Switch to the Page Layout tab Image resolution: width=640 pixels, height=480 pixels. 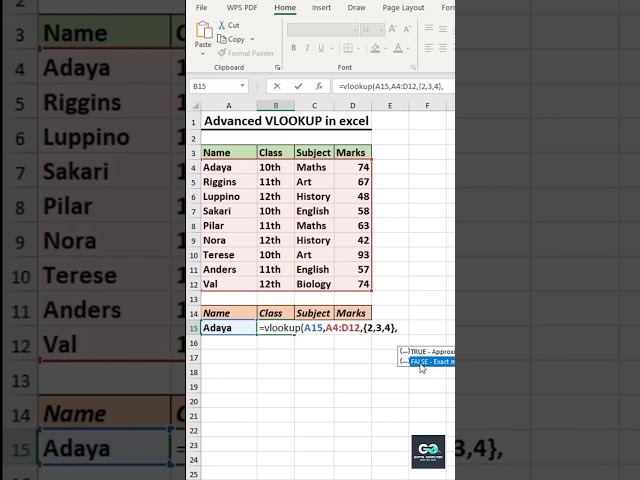coord(403,7)
